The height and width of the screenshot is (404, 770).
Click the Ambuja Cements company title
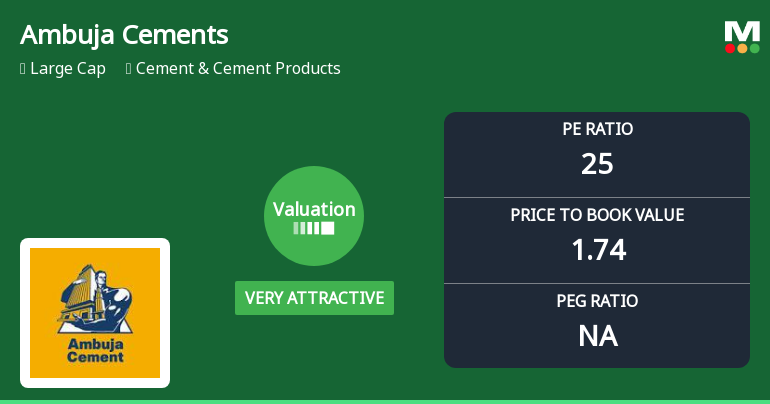coord(124,35)
